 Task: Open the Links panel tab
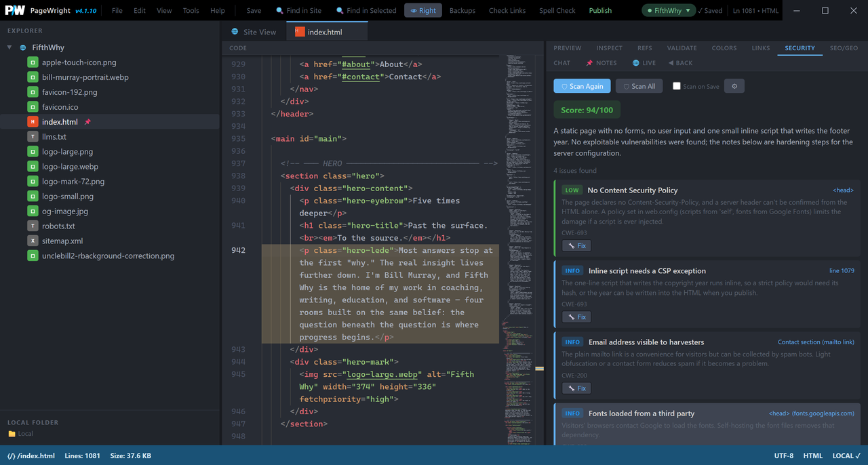pos(761,48)
